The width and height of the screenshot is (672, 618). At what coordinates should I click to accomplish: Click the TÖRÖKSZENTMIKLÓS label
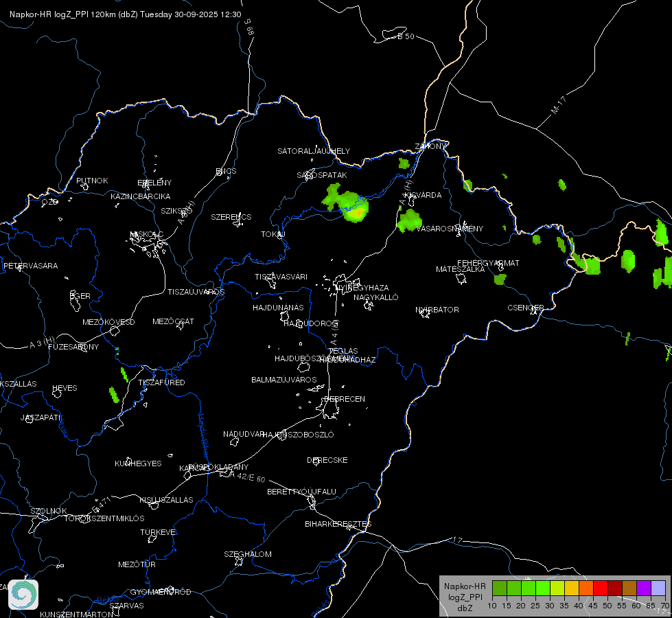pos(104,518)
